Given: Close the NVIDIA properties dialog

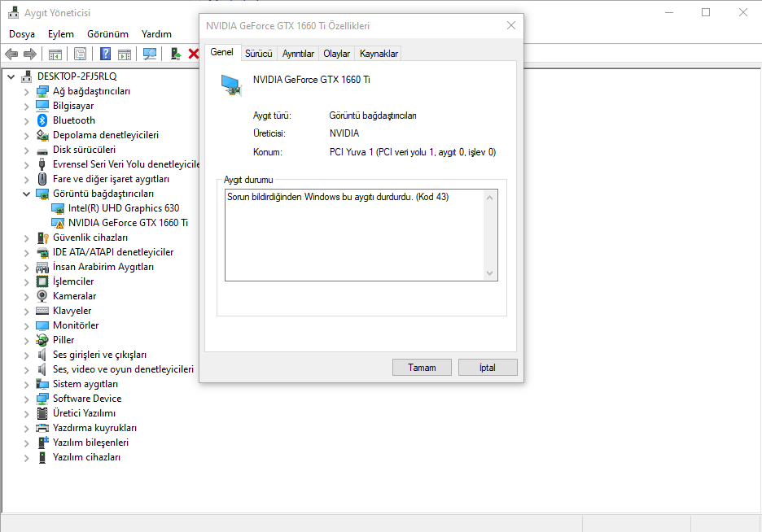Looking at the screenshot, I should pos(510,26).
